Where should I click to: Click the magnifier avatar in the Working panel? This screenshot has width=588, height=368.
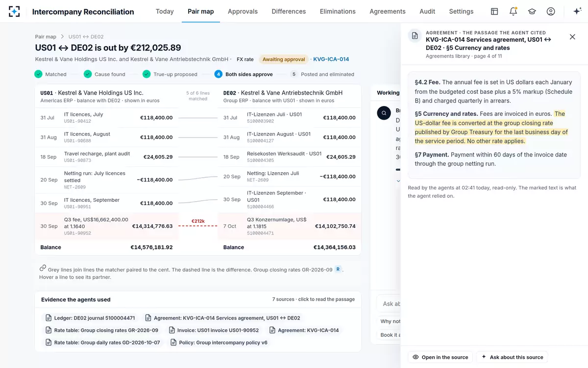[384, 113]
